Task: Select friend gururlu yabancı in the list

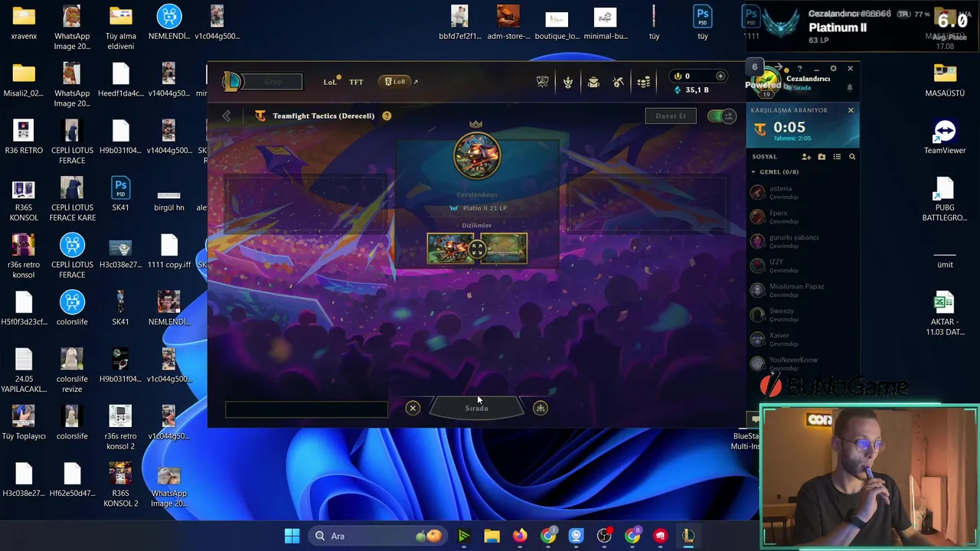Action: coord(802,241)
